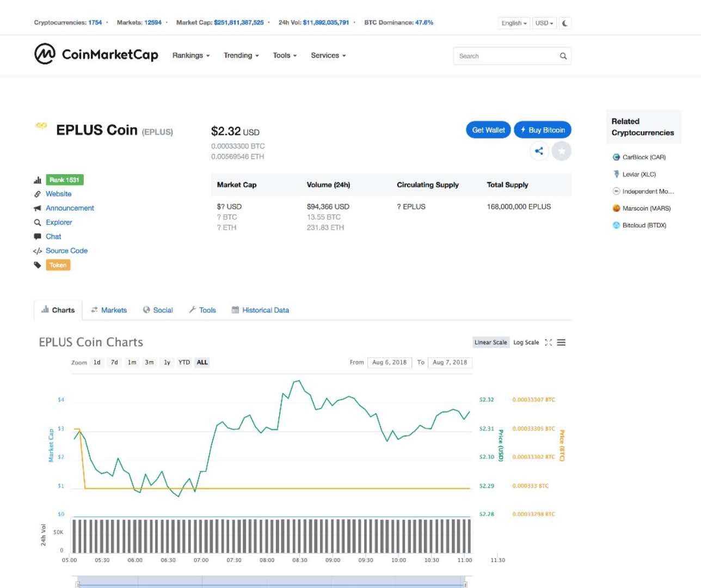The image size is (701, 588).
Task: Click the Independent Money coin icon
Action: coord(616,191)
